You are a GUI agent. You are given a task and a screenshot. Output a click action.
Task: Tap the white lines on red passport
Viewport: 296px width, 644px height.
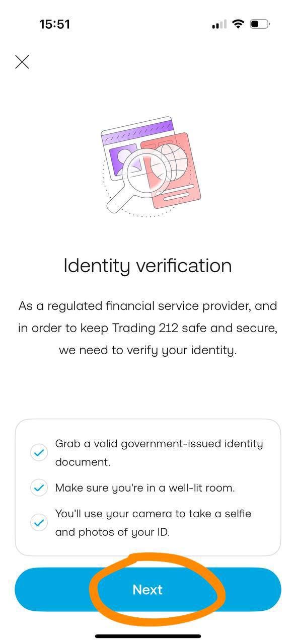(177, 192)
